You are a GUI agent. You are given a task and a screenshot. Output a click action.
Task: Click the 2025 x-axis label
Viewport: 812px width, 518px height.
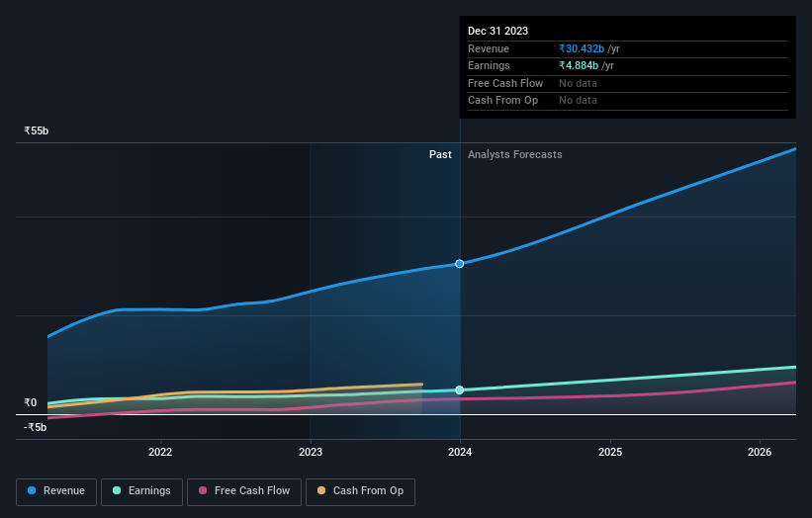pyautogui.click(x=610, y=452)
